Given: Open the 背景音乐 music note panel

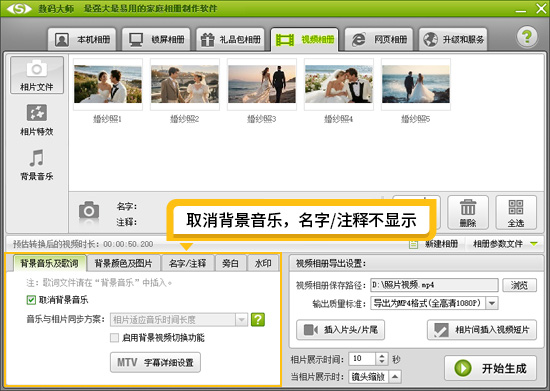Looking at the screenshot, I should pyautogui.click(x=37, y=165).
